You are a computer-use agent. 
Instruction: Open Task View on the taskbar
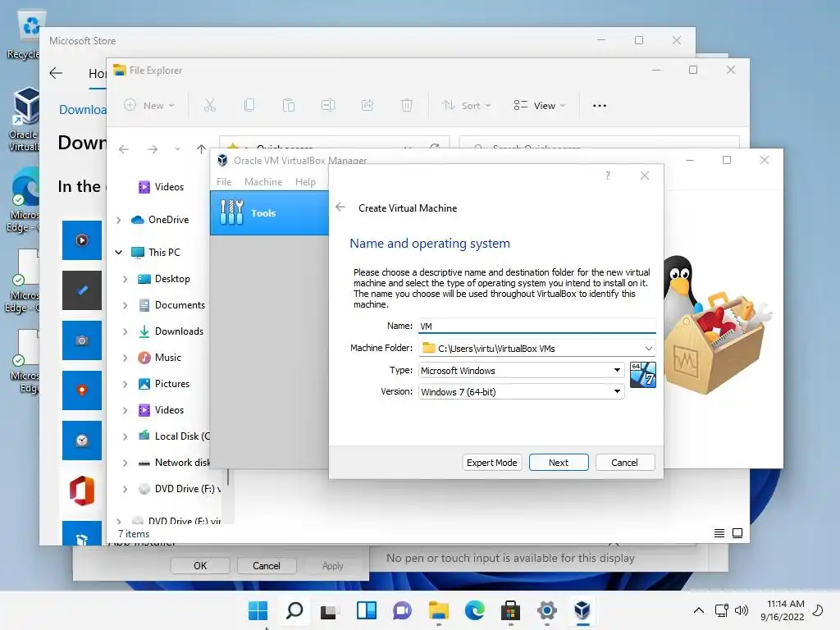point(330,610)
